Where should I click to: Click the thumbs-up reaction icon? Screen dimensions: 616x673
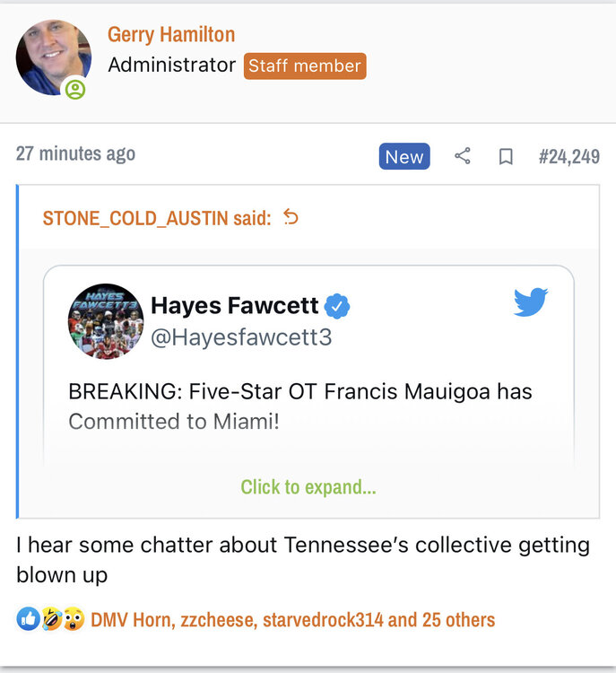point(28,619)
